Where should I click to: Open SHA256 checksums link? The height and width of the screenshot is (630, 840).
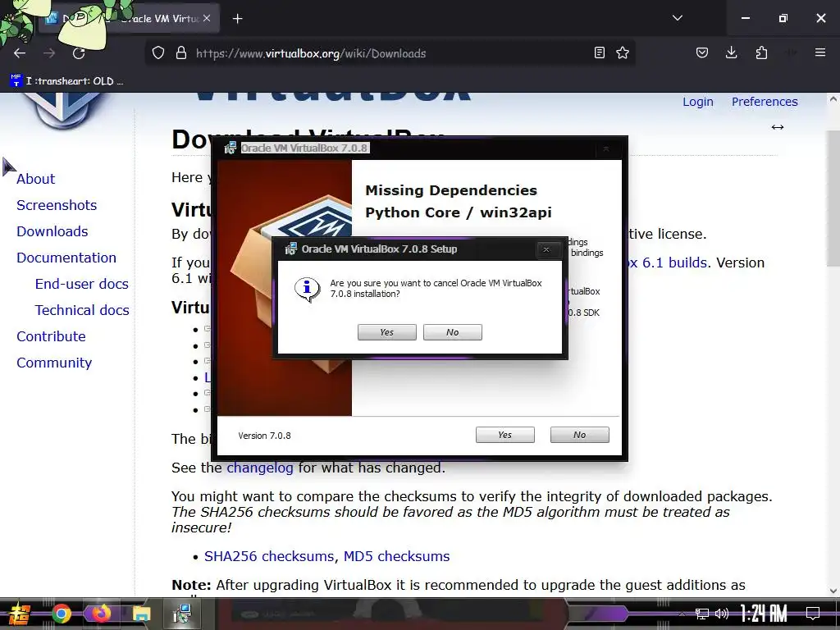coord(269,556)
